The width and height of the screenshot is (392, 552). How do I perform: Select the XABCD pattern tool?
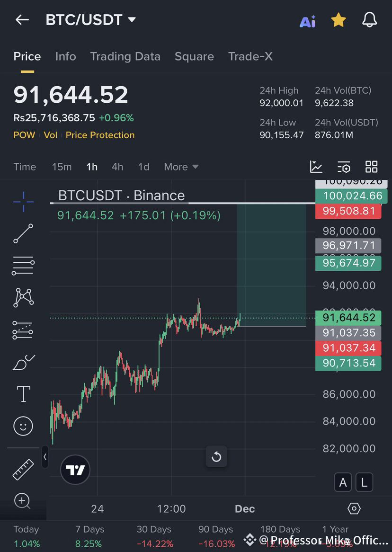pos(23,298)
